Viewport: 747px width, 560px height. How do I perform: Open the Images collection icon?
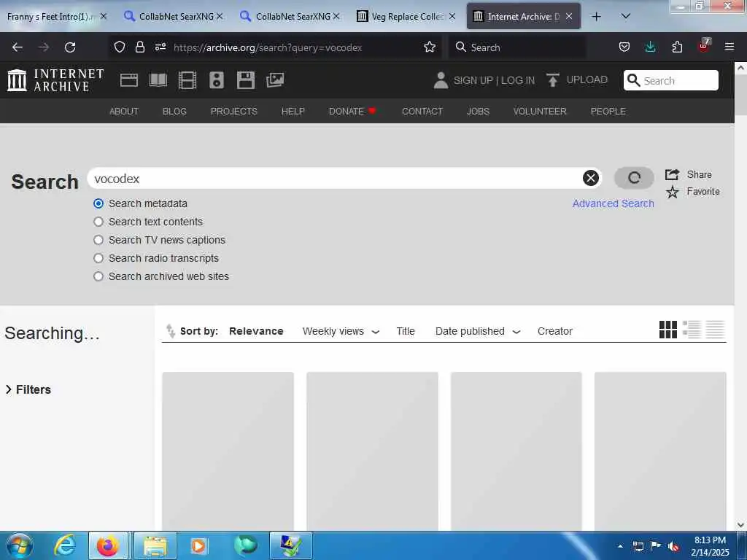pyautogui.click(x=275, y=80)
